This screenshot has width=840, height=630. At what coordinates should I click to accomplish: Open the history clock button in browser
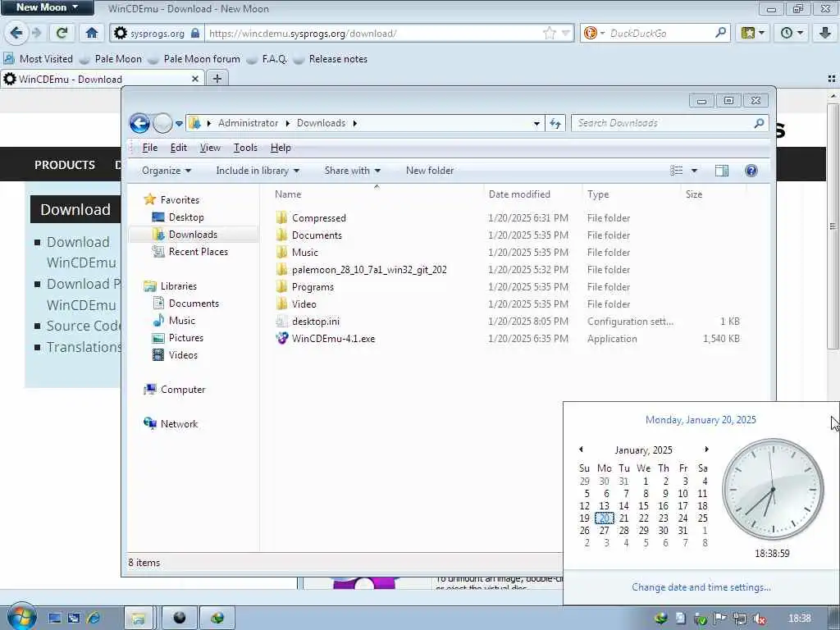792,33
